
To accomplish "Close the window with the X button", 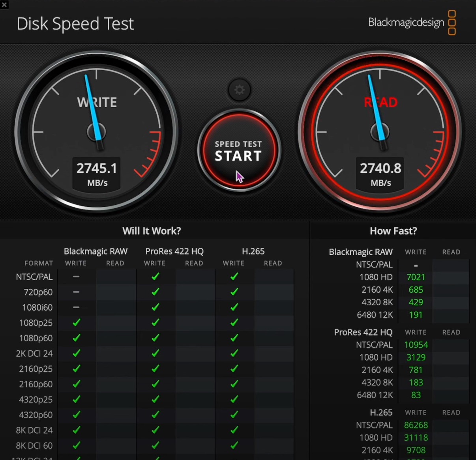I will [4, 5].
